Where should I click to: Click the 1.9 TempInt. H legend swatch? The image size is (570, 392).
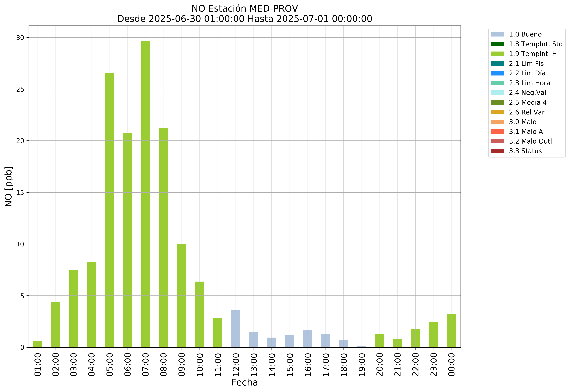(497, 54)
